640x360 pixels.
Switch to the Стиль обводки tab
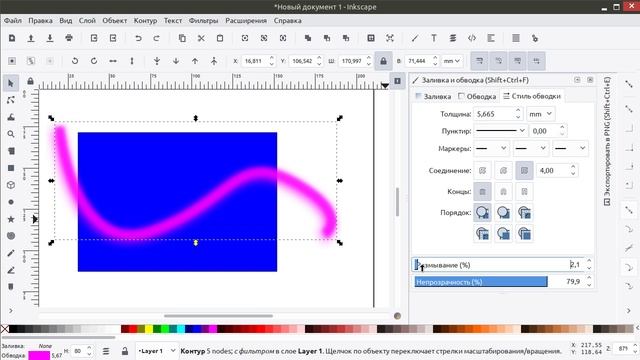tap(532, 96)
